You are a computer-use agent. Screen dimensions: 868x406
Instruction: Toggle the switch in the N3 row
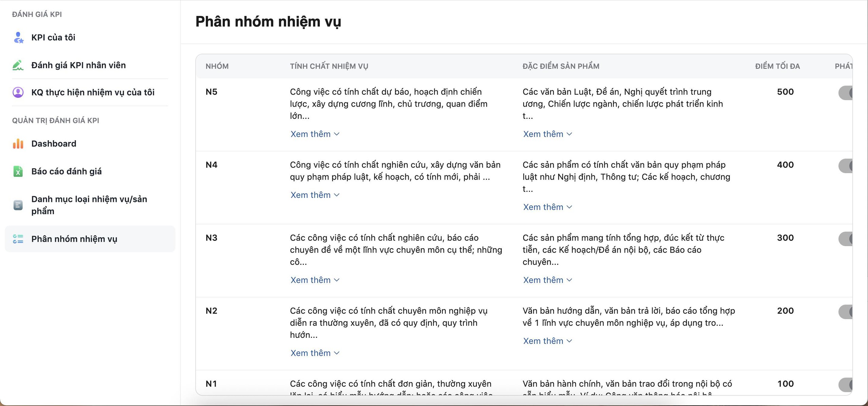(845, 239)
